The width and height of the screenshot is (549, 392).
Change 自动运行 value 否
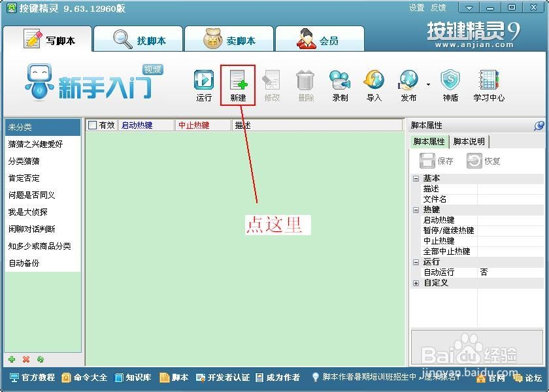click(x=510, y=272)
